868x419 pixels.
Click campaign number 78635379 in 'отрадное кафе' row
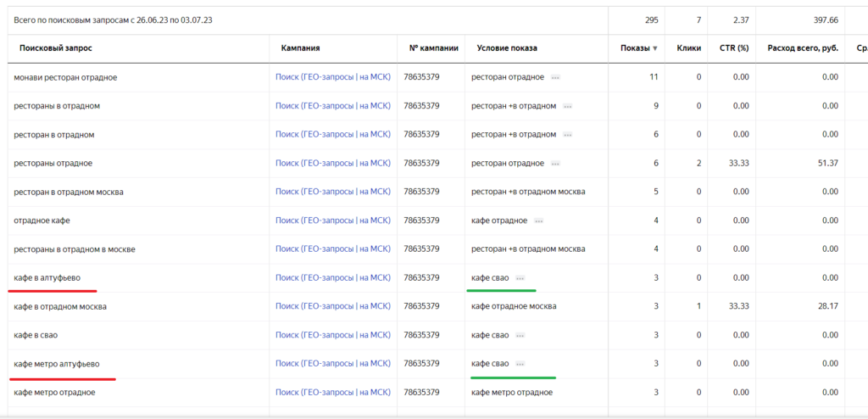(422, 221)
